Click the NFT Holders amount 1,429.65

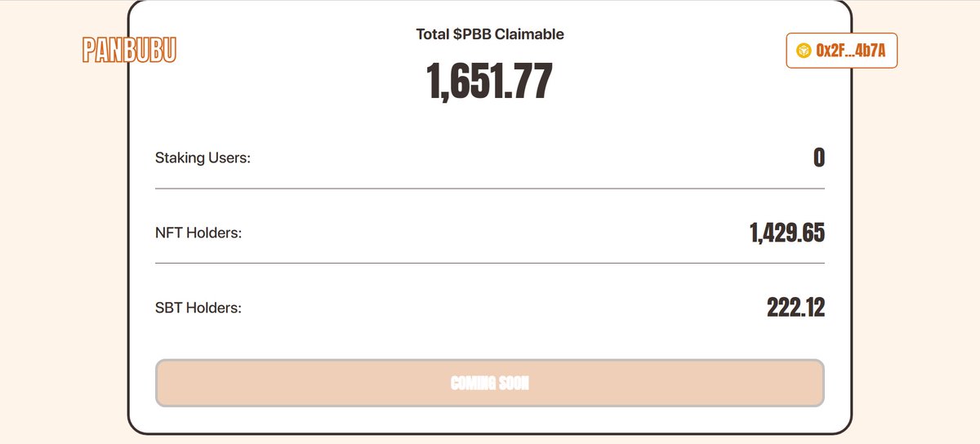click(787, 233)
